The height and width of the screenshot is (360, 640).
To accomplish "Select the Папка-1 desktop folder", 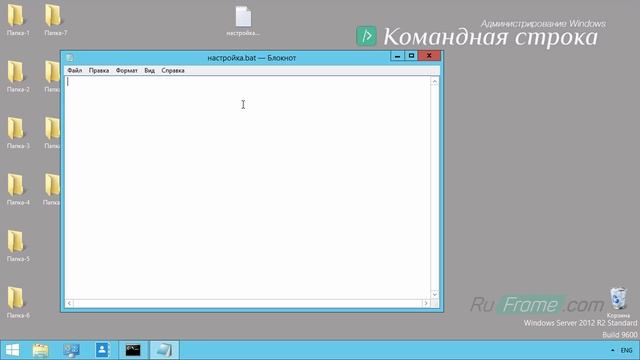I will tap(18, 20).
